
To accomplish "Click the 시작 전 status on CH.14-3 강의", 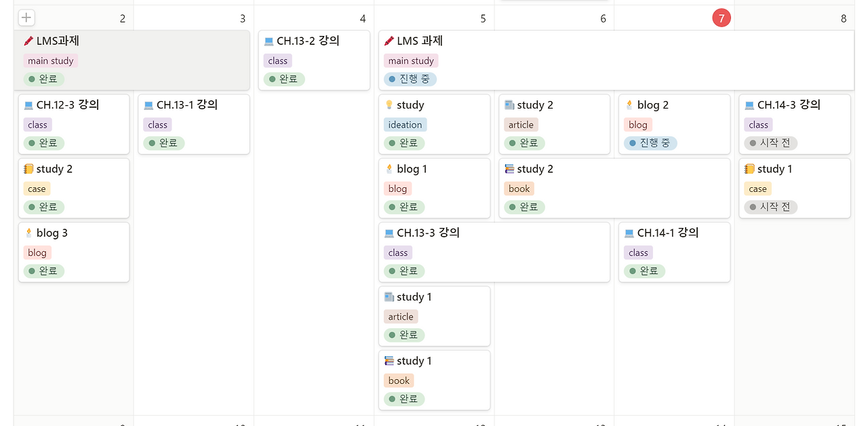I will click(x=770, y=143).
